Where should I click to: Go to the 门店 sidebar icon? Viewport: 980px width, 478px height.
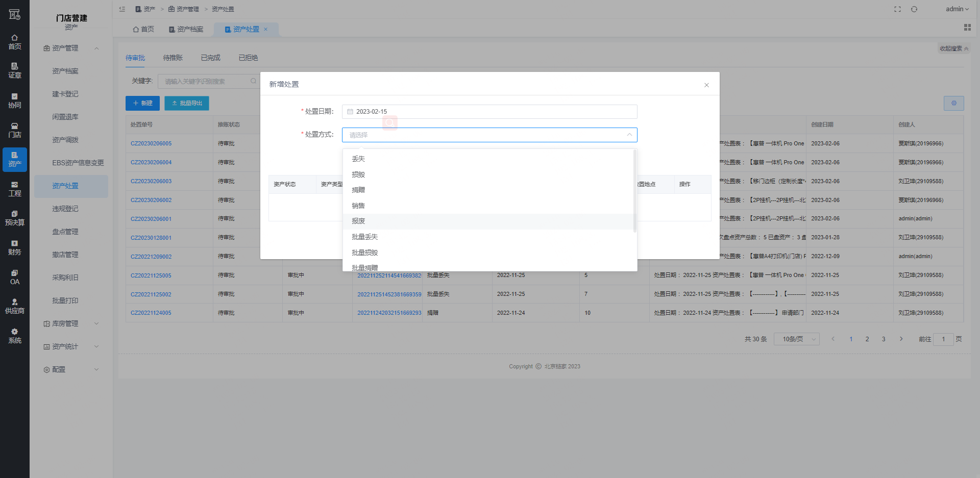coord(14,130)
